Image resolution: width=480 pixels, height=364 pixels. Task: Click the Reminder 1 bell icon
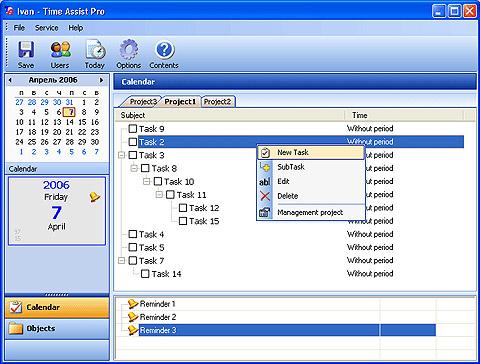133,304
